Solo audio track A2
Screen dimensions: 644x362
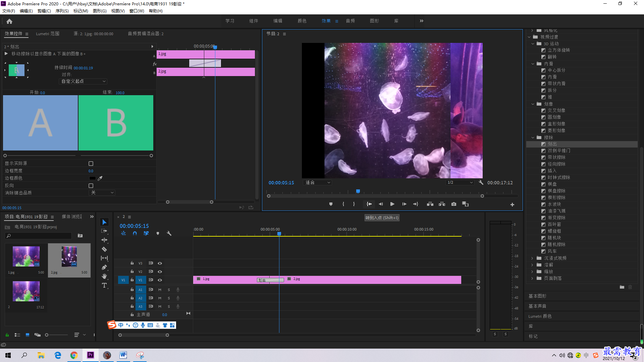point(169,298)
